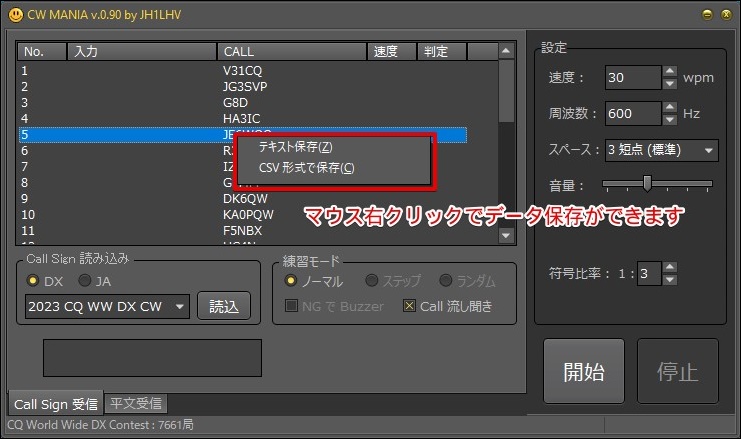Viewport: 741px width, 439px height.
Task: Click the 速度 column header
Action: coord(392,52)
